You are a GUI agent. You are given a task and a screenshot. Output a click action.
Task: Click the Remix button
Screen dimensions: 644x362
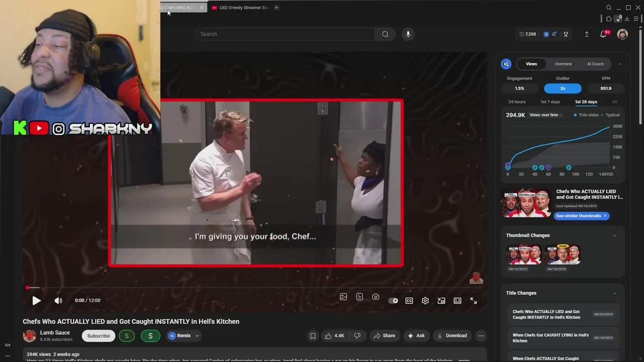coord(180,336)
